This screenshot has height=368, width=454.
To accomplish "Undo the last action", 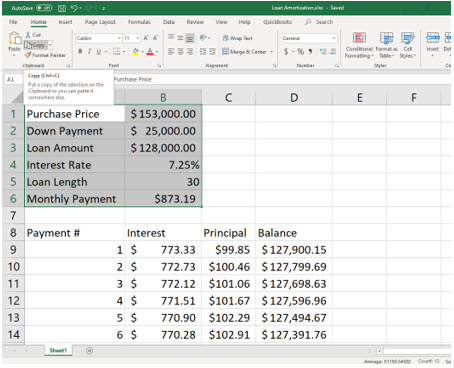I will 74,8.
